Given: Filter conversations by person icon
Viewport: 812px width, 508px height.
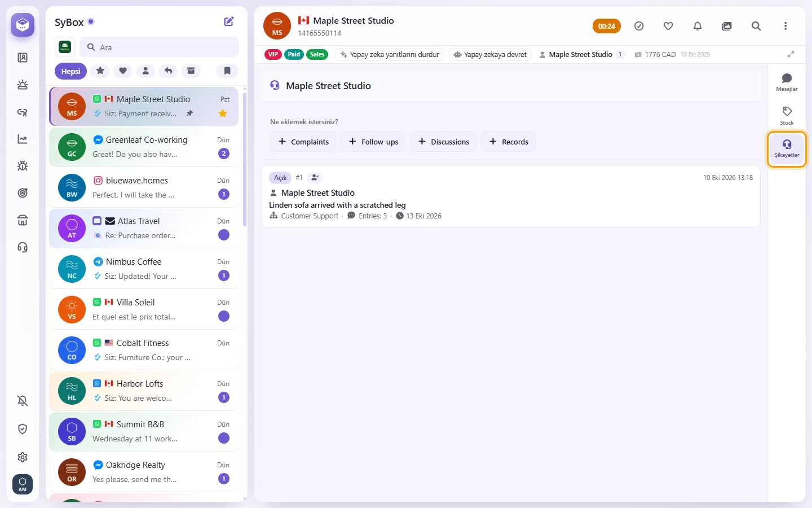Looking at the screenshot, I should [x=145, y=71].
